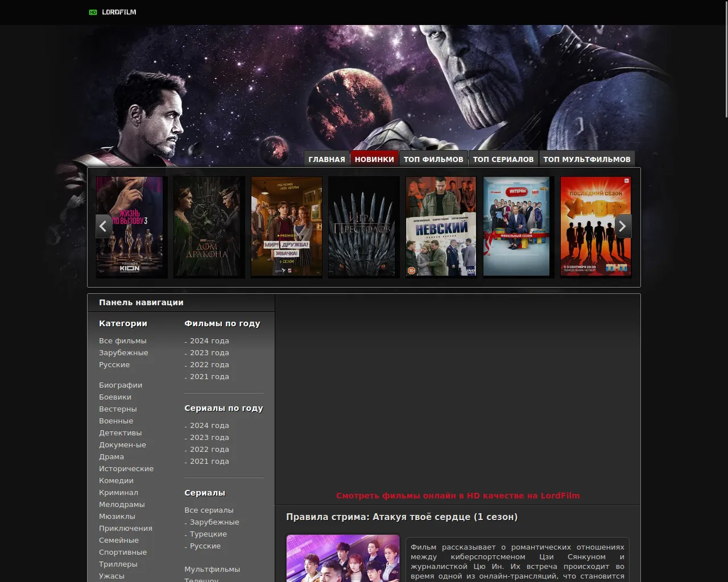
Task: Open the Топ мультфильмов tab
Action: [x=586, y=159]
